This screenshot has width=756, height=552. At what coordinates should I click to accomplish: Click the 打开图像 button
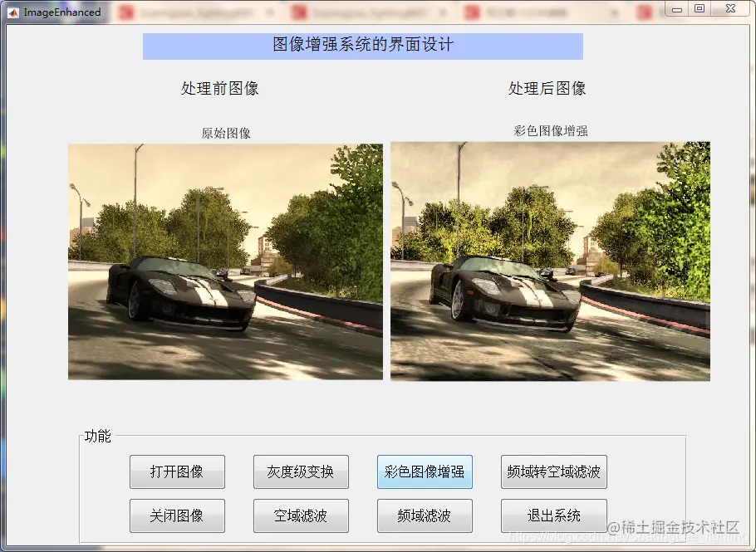pyautogui.click(x=177, y=471)
